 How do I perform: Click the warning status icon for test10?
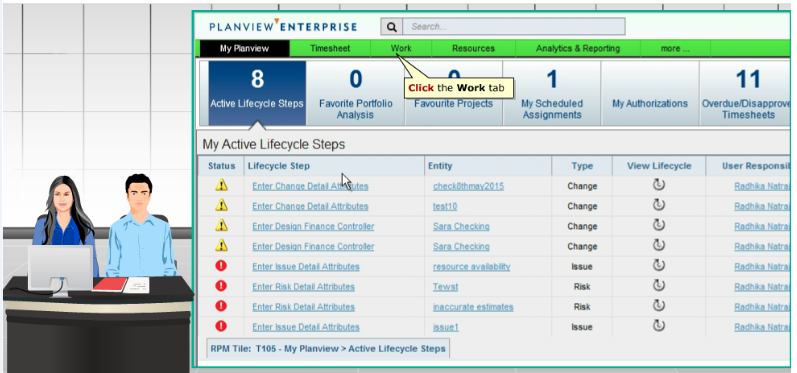[221, 205]
